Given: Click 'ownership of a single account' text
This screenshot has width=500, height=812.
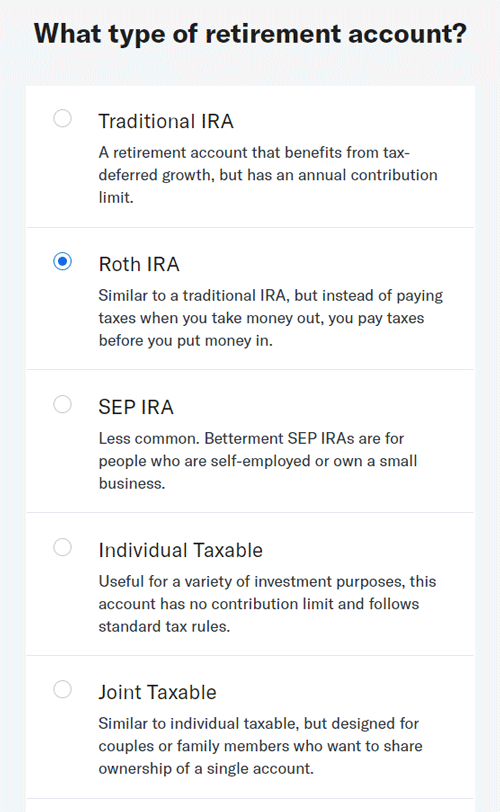Looking at the screenshot, I should [x=206, y=768].
